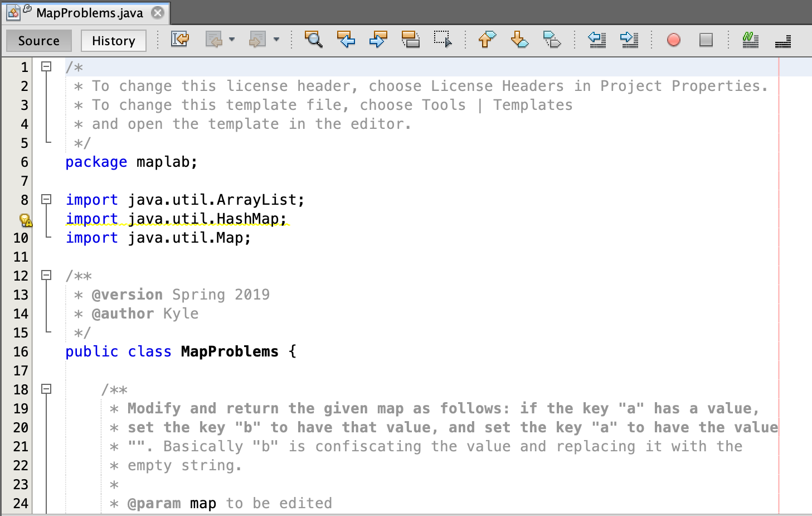Start macro recording with the red circle
This screenshot has height=516, width=812.
coord(674,40)
